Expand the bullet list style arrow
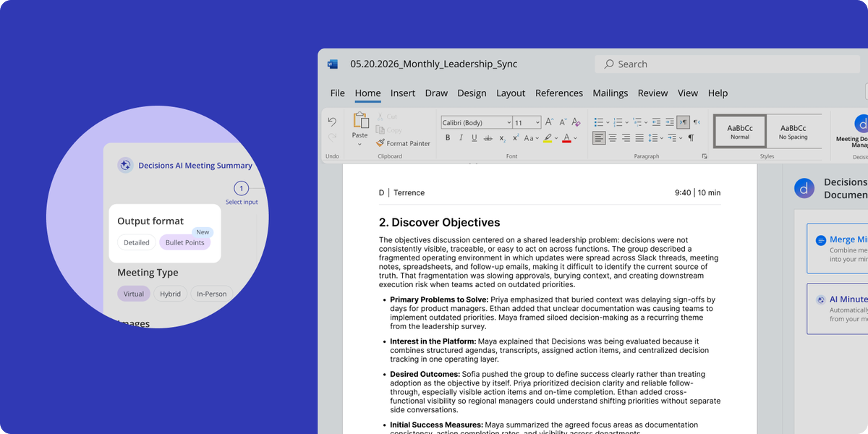Screen dimensions: 868x434 click(608, 122)
